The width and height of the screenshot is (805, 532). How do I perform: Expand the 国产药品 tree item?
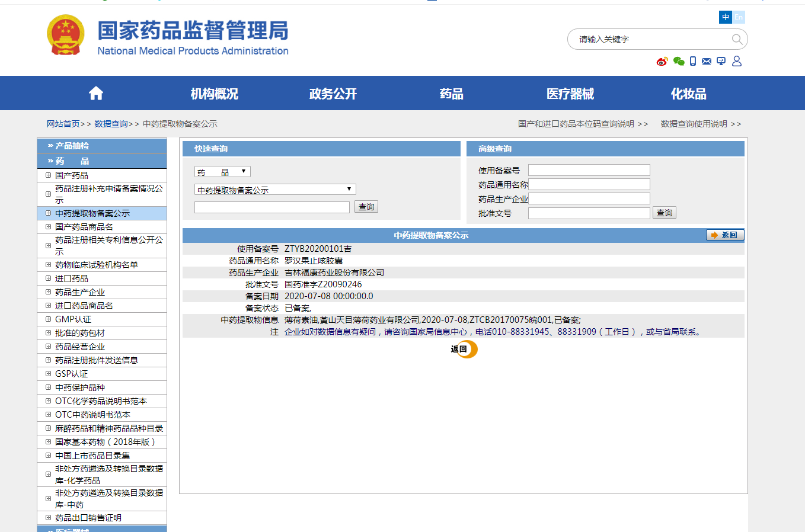49,175
